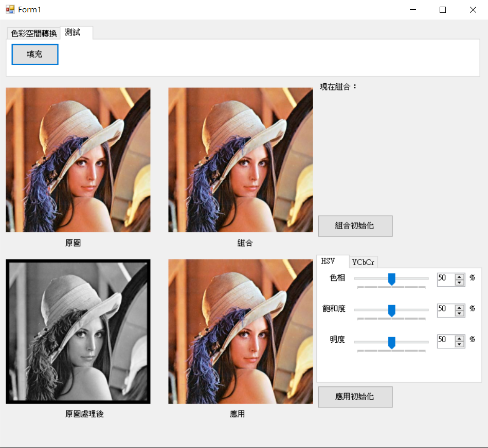Screen dimensions: 488x448
Task: Focus the 色相 percentage input field
Action: (446, 279)
